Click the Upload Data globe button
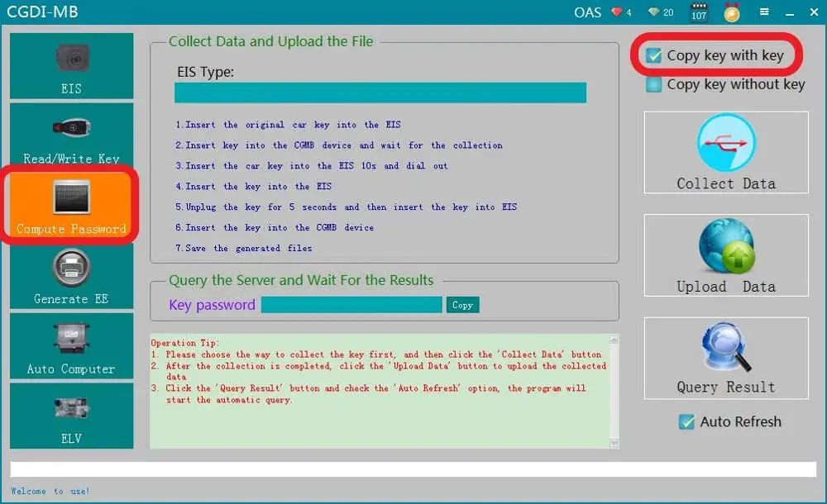Screen dimensions: 827x504 pos(726,255)
